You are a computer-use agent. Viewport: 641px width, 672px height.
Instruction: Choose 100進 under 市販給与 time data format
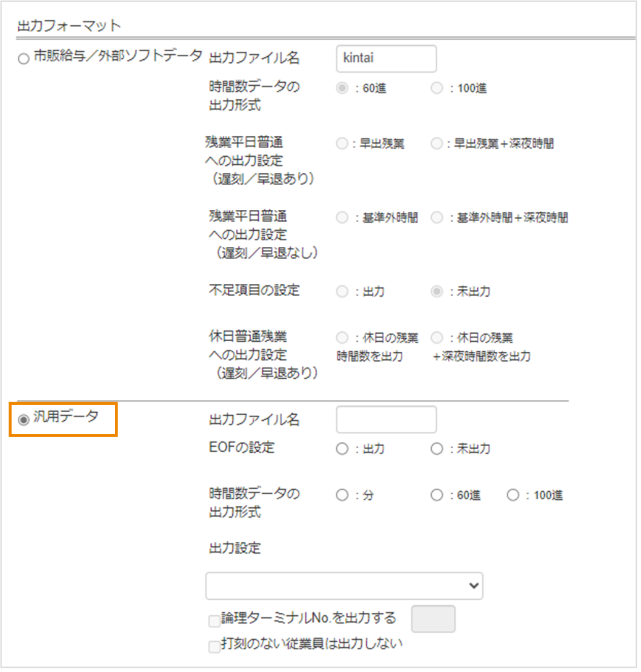(437, 88)
